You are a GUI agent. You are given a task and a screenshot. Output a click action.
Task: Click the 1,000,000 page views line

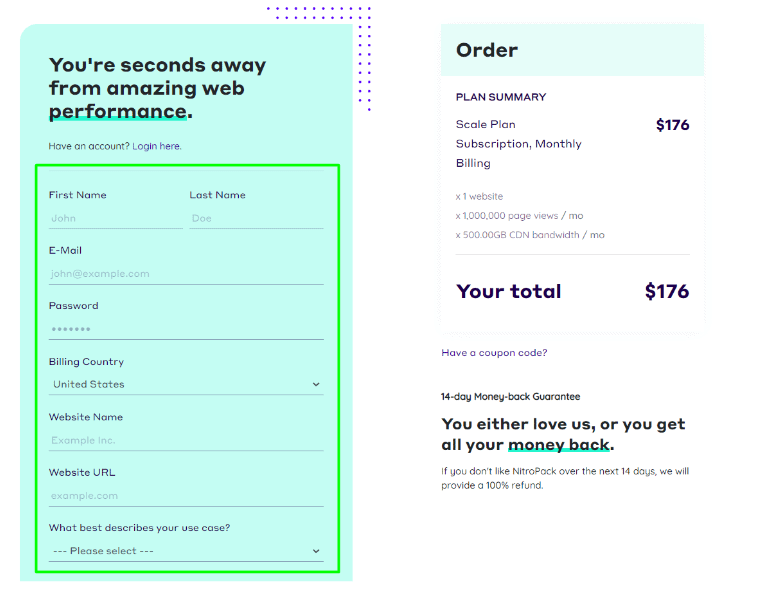[x=519, y=216]
